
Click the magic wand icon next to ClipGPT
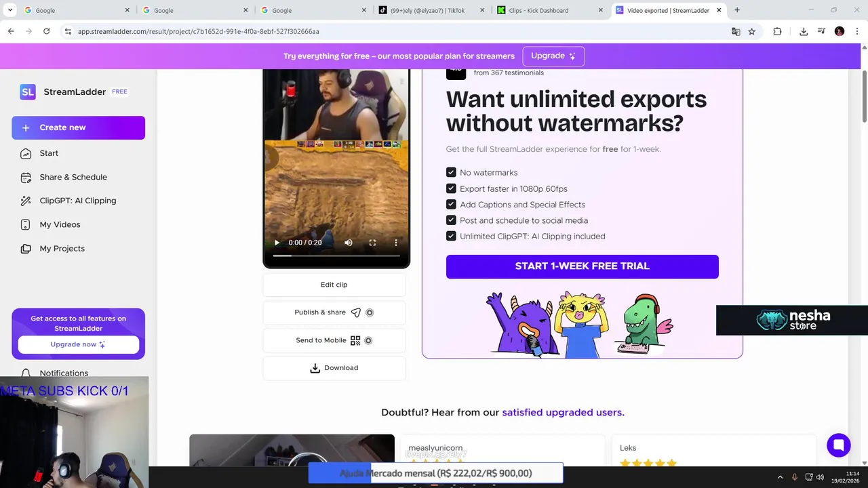pos(26,201)
